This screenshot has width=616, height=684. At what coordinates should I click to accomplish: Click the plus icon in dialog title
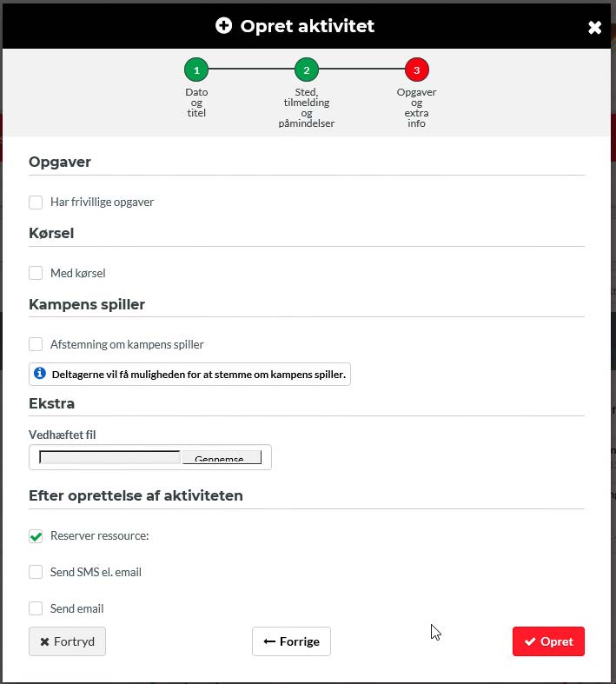(x=223, y=26)
